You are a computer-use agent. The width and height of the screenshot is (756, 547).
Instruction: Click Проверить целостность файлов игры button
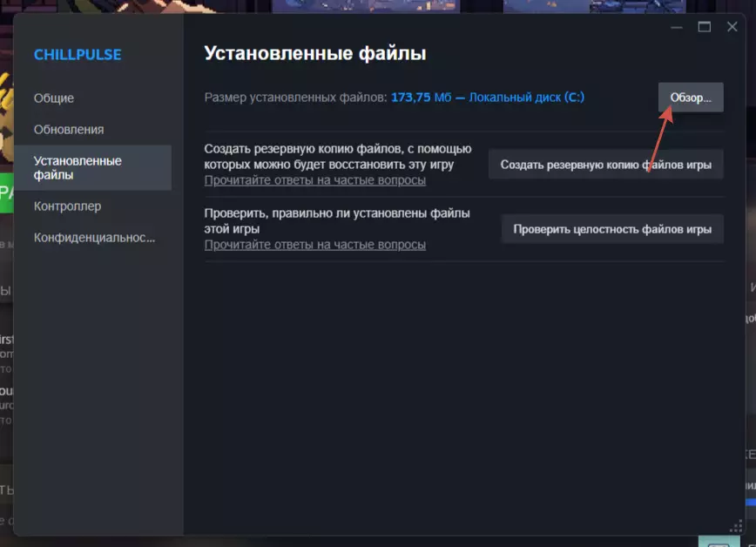pos(611,229)
